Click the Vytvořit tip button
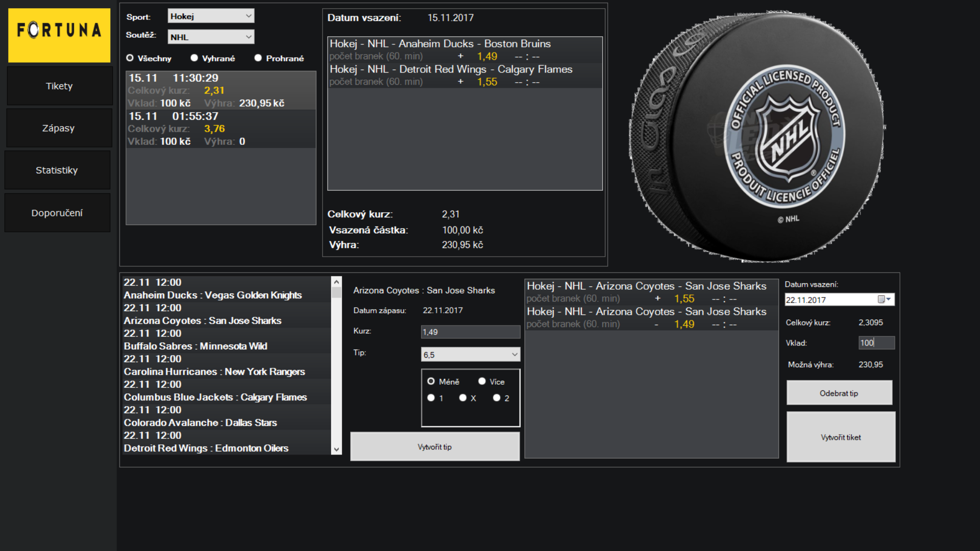Image resolution: width=980 pixels, height=551 pixels. (435, 446)
